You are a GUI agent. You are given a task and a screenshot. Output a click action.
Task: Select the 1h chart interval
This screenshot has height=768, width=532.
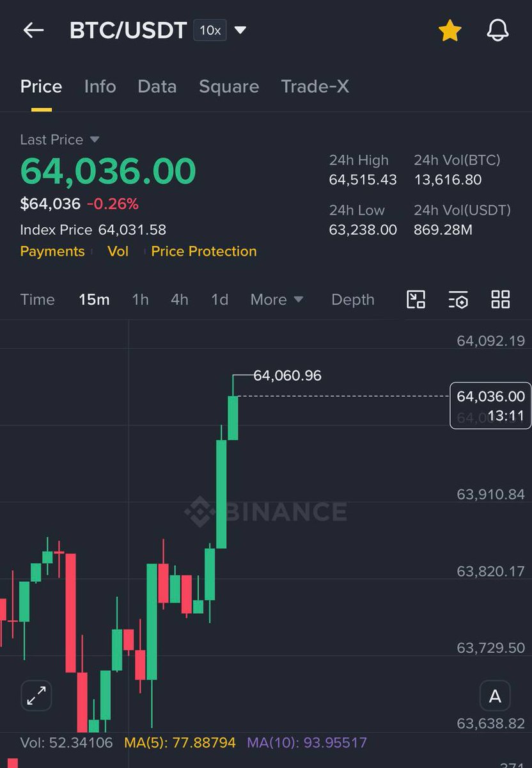point(140,300)
